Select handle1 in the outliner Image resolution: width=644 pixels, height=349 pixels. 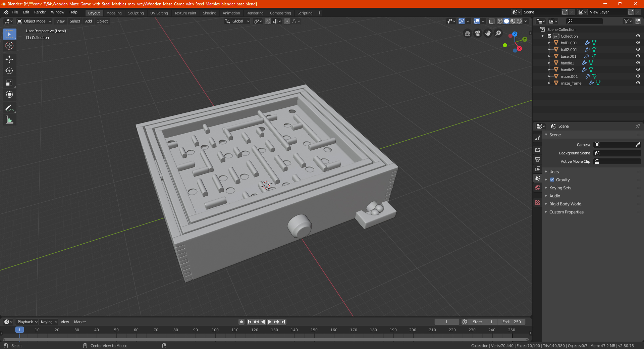pyautogui.click(x=567, y=63)
